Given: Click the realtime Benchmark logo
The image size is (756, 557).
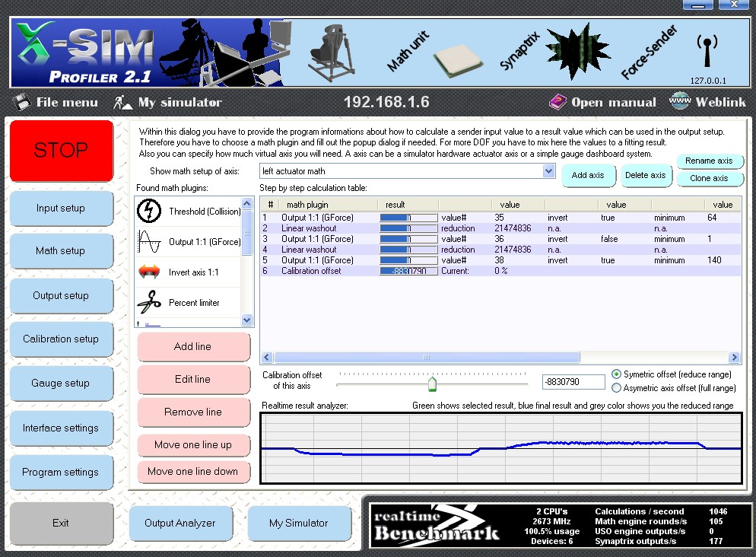Looking at the screenshot, I should (437, 526).
